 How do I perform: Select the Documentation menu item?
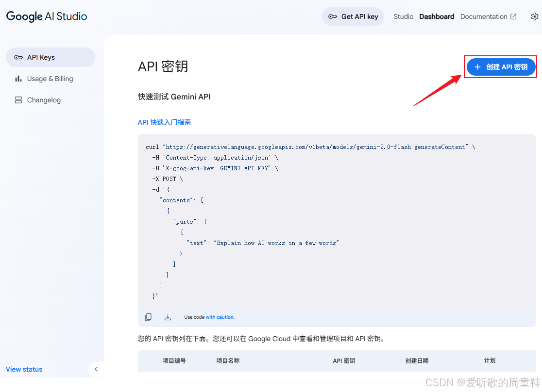484,16
